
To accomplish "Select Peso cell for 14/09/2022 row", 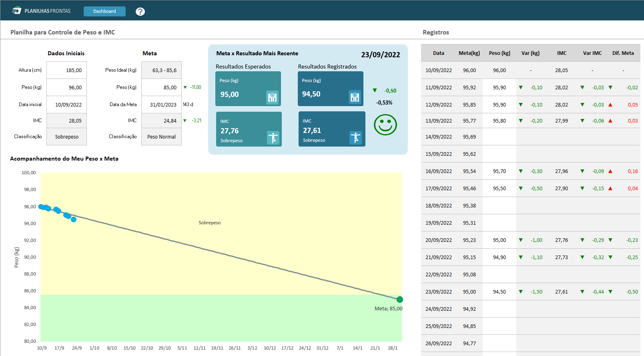I will point(500,137).
